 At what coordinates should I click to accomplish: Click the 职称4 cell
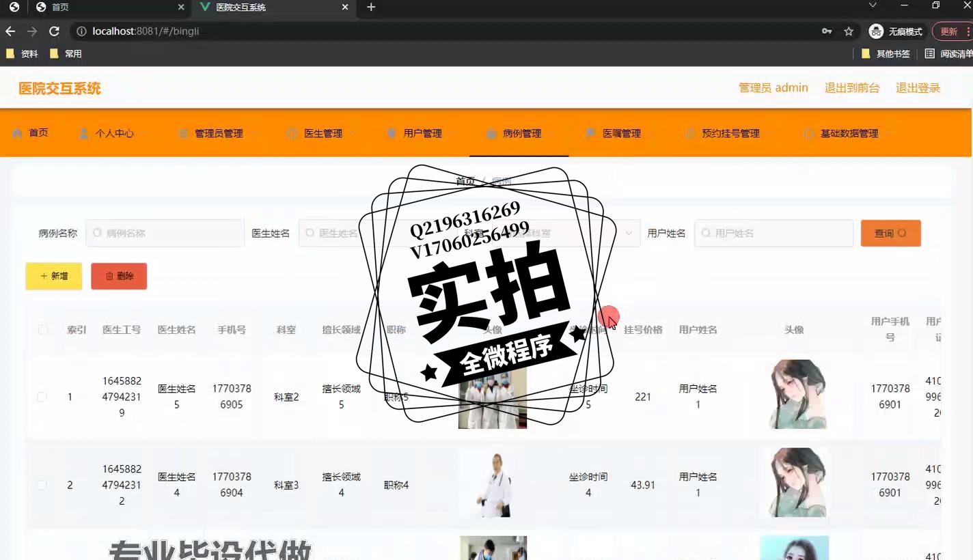pos(396,485)
